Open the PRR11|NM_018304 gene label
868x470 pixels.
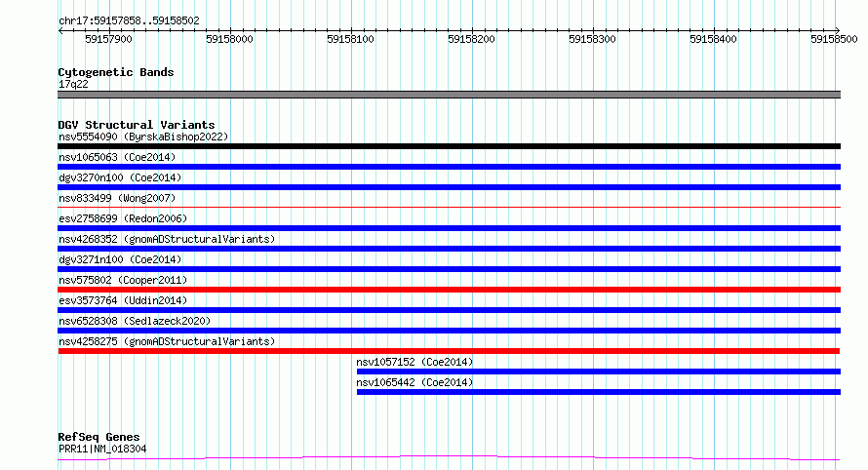[x=102, y=449]
